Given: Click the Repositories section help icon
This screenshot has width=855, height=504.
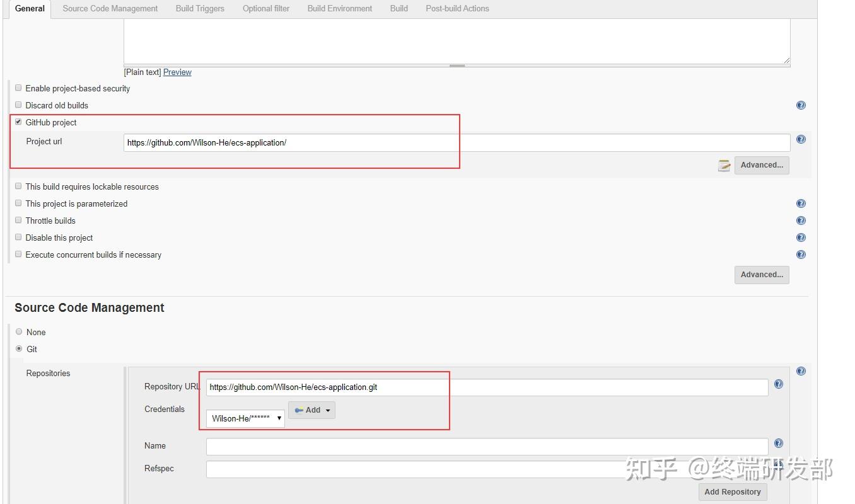Looking at the screenshot, I should pyautogui.click(x=801, y=371).
